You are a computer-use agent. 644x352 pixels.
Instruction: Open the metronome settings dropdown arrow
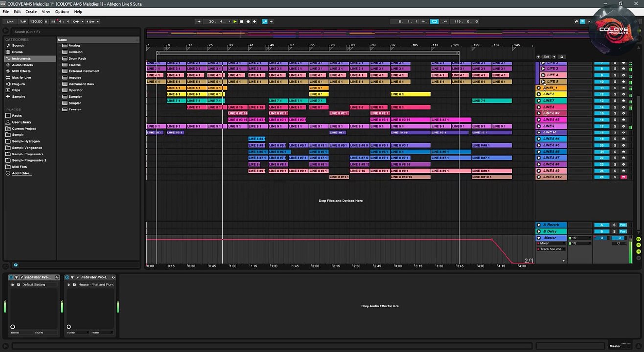coord(82,22)
